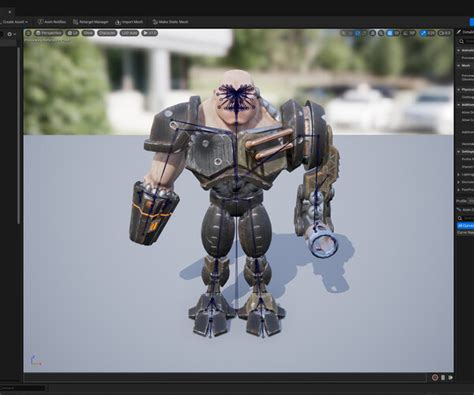
Task: Toggle the world/local coordinate globe icon
Action: coord(372,33)
